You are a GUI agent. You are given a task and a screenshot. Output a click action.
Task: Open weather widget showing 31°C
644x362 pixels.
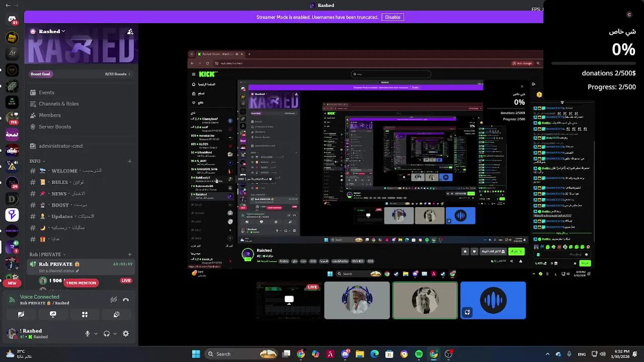[x=19, y=354]
